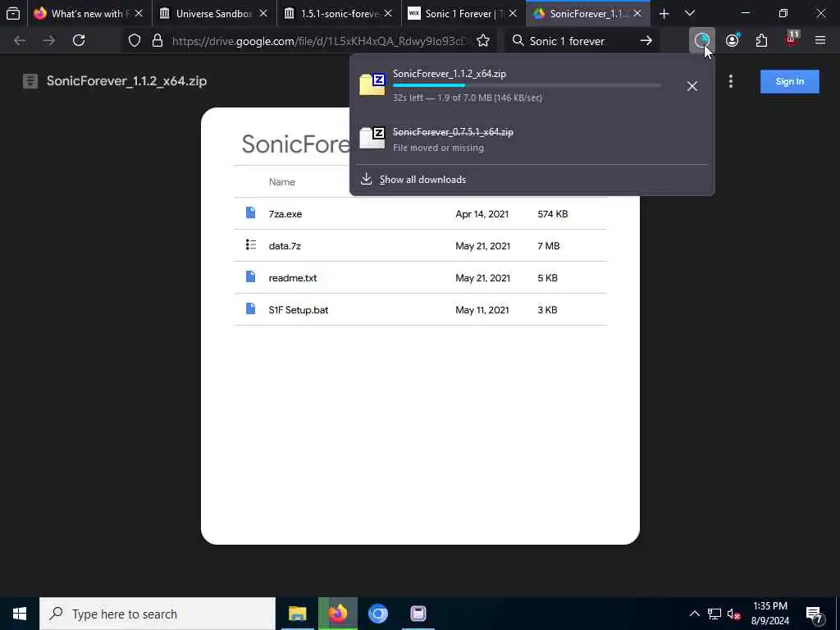The image size is (840, 630).
Task: Click the 7 MB size cell
Action: click(548, 246)
